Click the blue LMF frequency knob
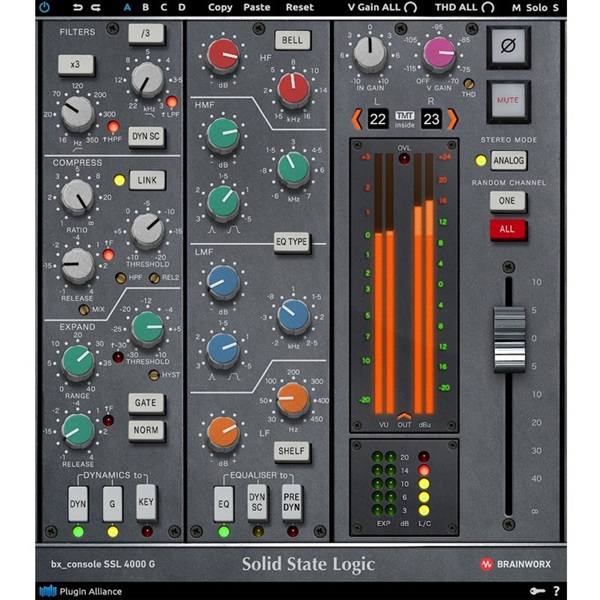 pyautogui.click(x=293, y=315)
